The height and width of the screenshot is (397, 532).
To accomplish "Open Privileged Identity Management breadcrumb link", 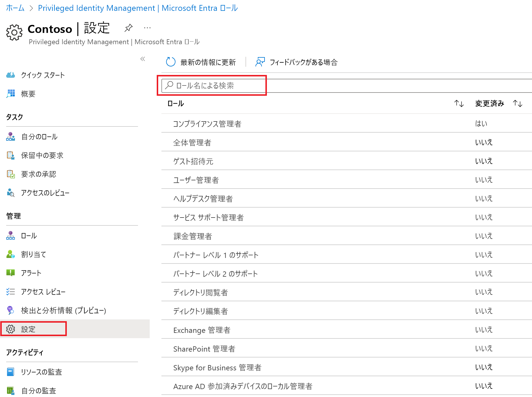I will pos(138,8).
